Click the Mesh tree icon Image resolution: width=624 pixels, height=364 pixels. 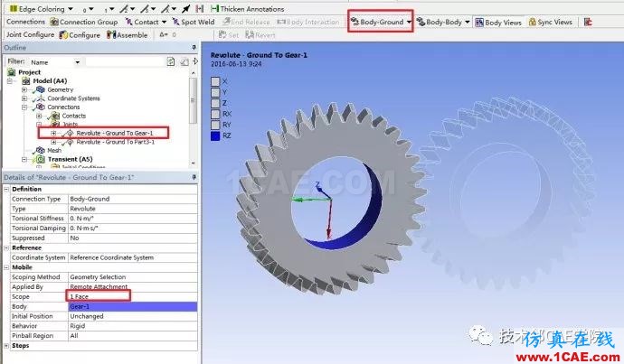click(41, 150)
